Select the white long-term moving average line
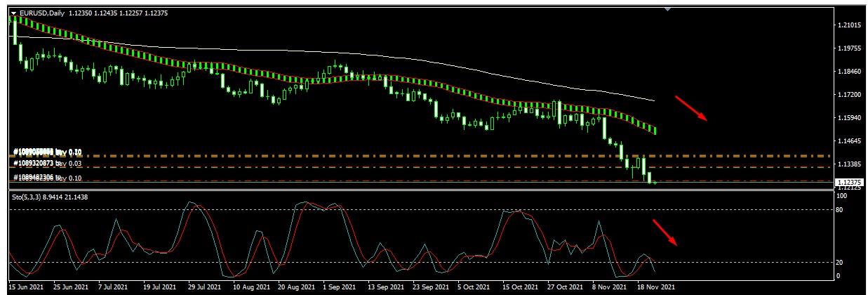This screenshot has width=868, height=295. (491, 72)
